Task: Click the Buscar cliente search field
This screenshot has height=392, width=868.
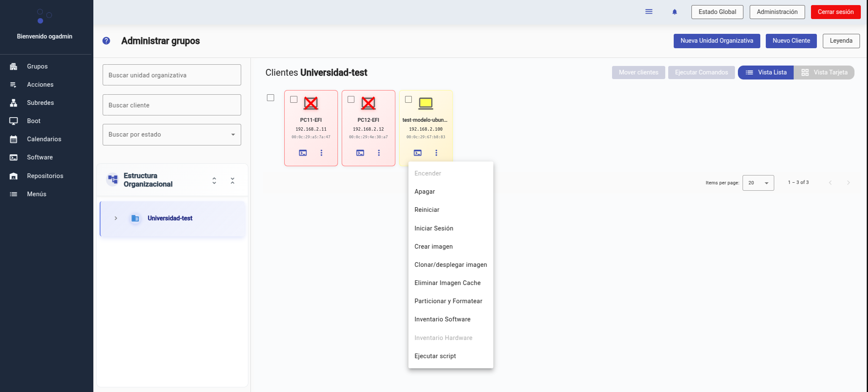Action: click(171, 105)
